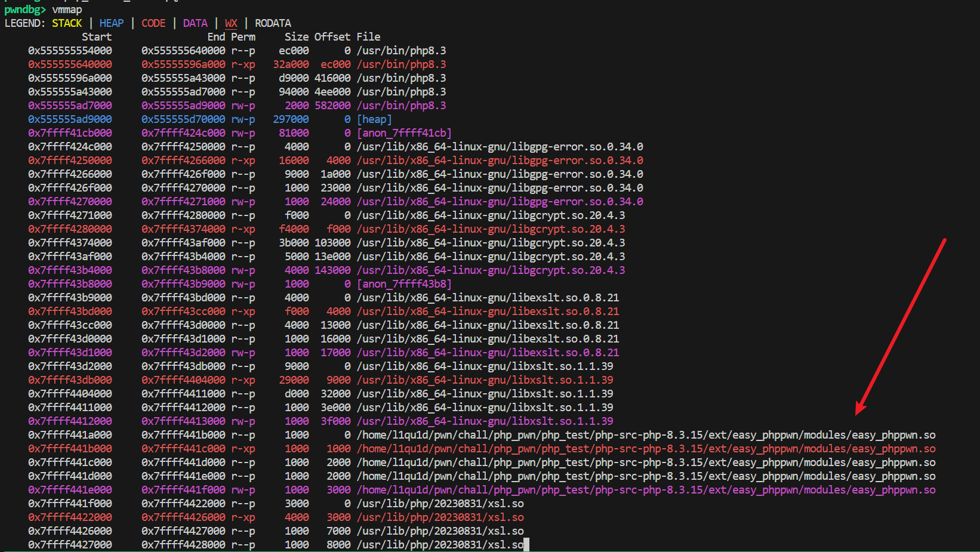Click the start address 0x555555554000
The image size is (980, 552).
click(x=70, y=51)
